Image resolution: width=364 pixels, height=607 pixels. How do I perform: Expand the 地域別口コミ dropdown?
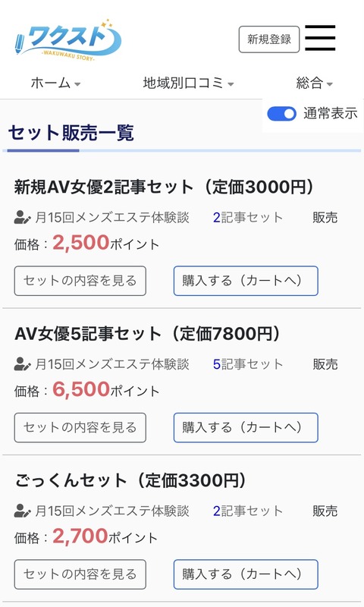[188, 83]
